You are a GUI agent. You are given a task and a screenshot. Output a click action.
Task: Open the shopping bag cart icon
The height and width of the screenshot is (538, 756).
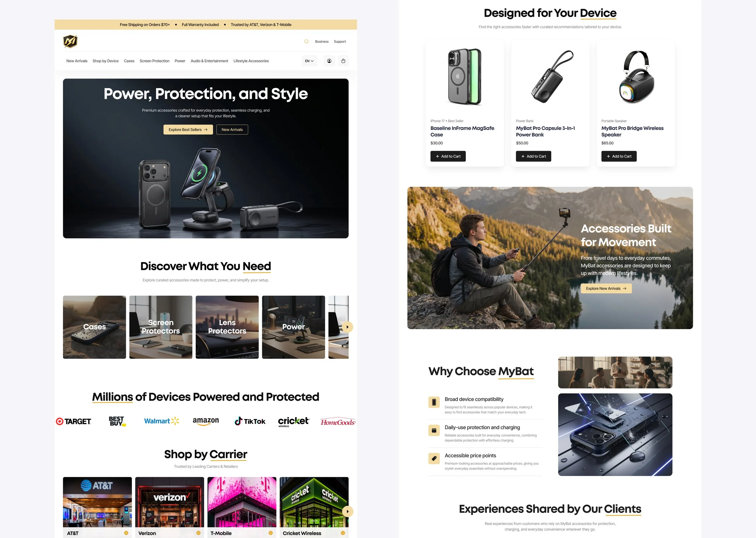click(343, 61)
